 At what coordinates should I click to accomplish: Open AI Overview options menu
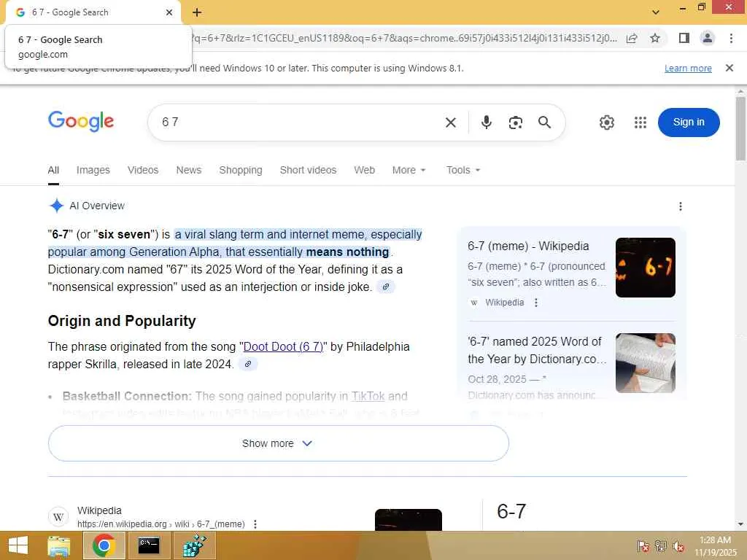[681, 206]
